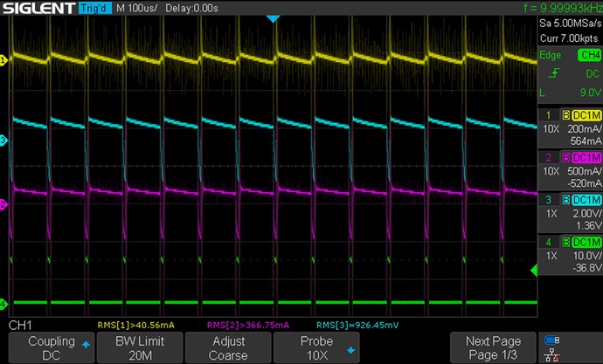Click the channel 4 -36.8V offset value

(587, 268)
